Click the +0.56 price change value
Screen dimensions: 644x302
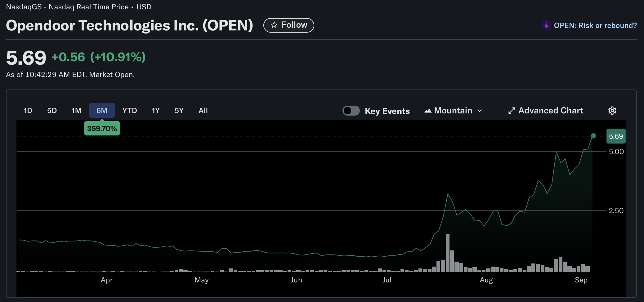coord(68,57)
